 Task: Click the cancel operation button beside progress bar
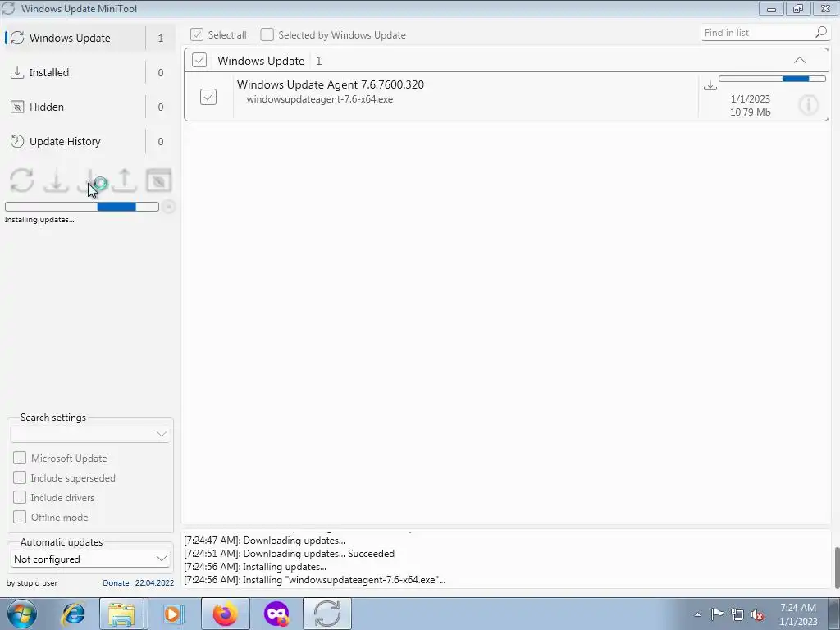168,207
